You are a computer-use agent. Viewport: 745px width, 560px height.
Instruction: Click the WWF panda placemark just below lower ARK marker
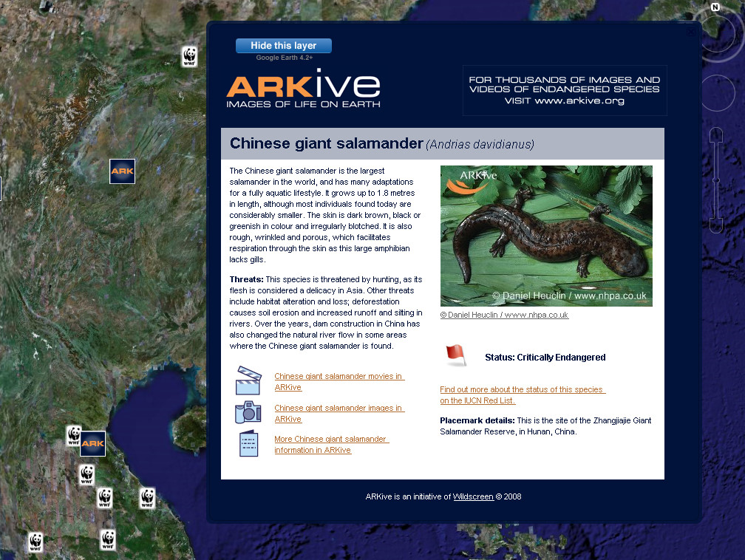86,474
